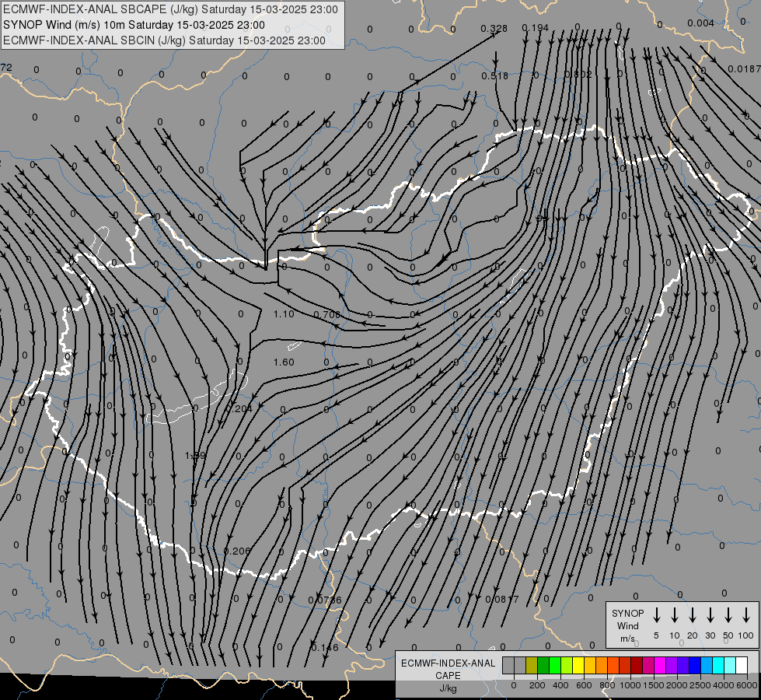Click the 72 value at left map edge
The height and width of the screenshot is (700, 761).
click(5, 68)
